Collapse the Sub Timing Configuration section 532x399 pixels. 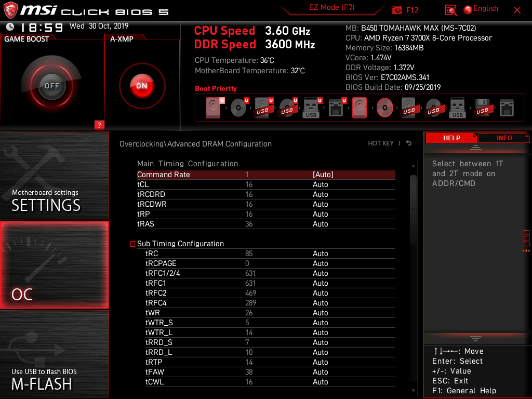point(132,244)
